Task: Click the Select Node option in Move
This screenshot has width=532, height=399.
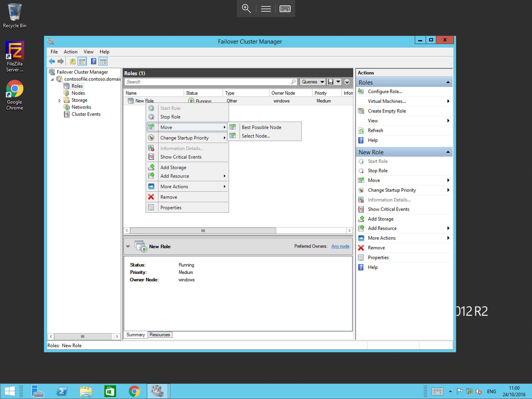Action: [x=255, y=136]
